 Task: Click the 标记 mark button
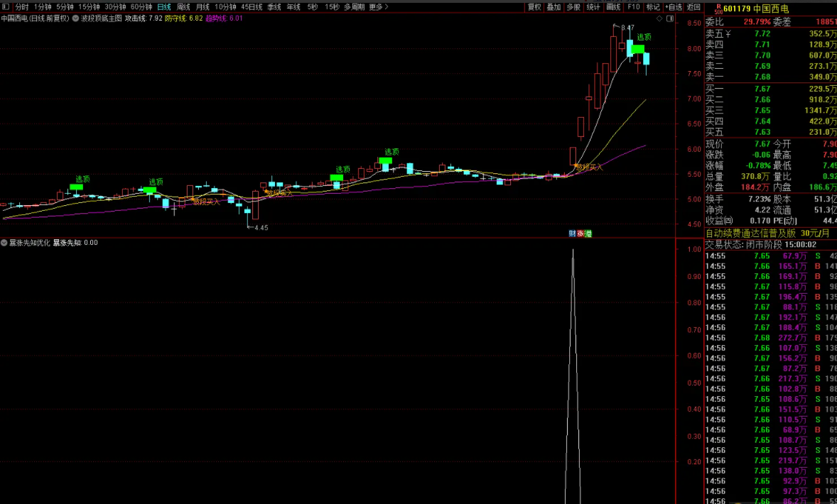[x=653, y=7]
